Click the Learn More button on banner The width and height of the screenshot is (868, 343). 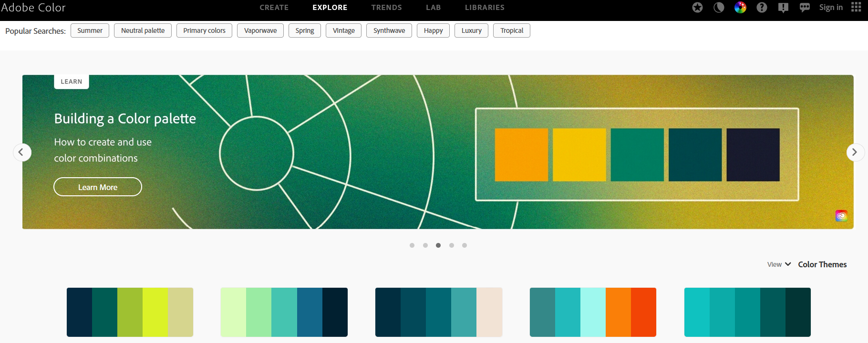(x=98, y=187)
